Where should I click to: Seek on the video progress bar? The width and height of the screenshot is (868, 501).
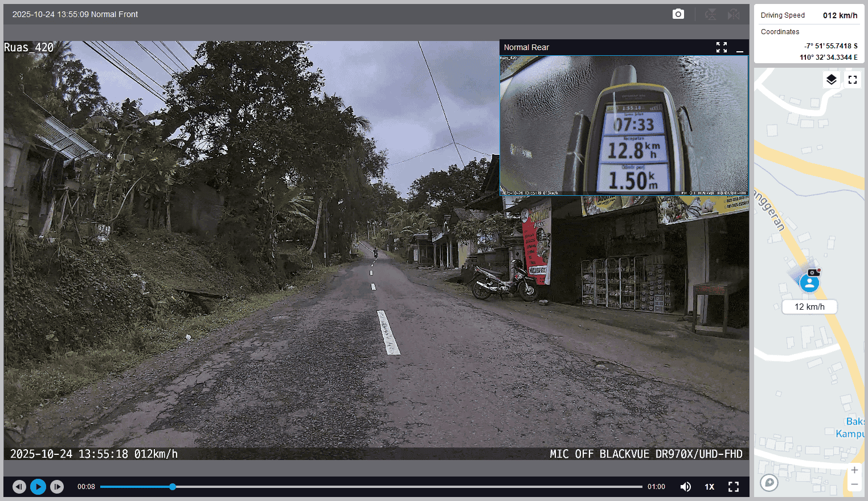click(x=371, y=487)
